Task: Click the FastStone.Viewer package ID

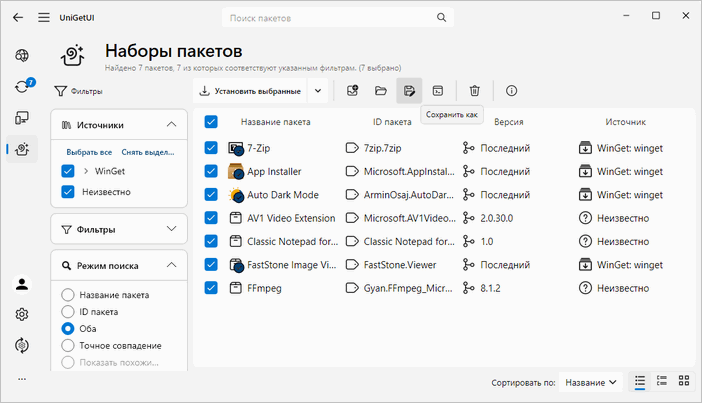Action: pyautogui.click(x=400, y=265)
